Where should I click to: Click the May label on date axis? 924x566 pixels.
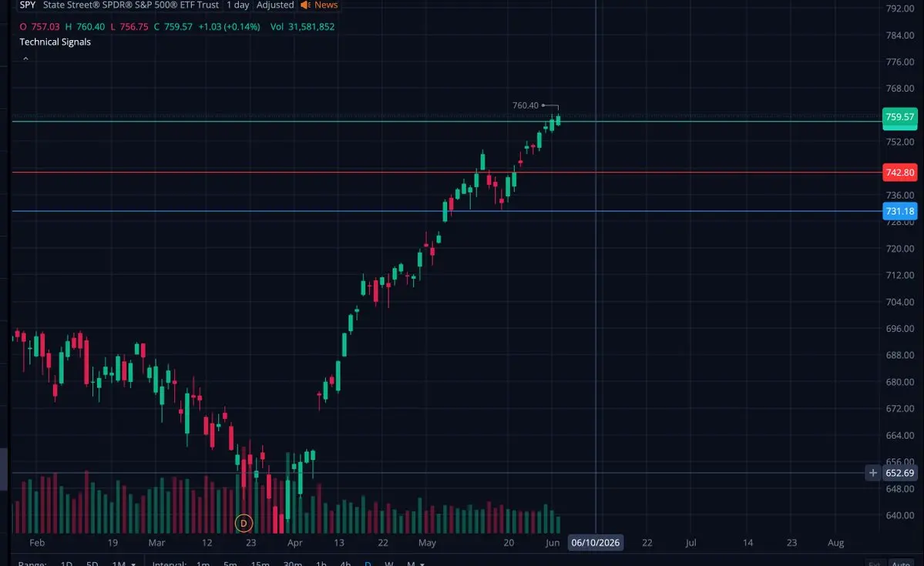pos(427,542)
